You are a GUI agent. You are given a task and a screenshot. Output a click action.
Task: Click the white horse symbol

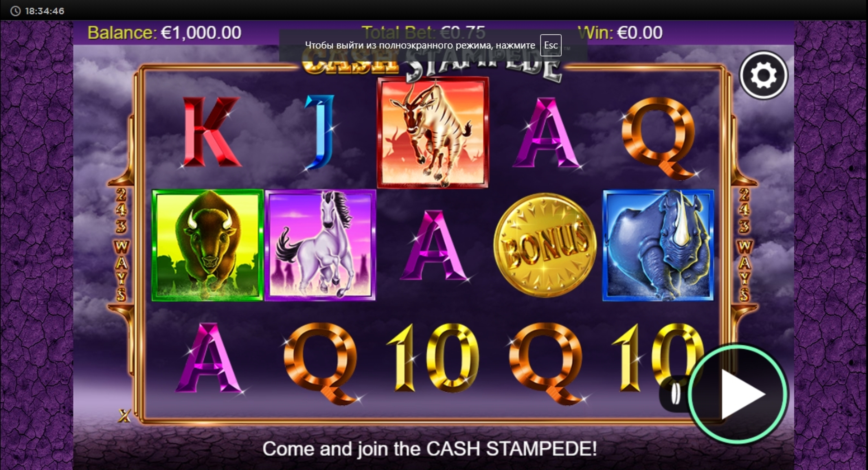click(x=320, y=245)
